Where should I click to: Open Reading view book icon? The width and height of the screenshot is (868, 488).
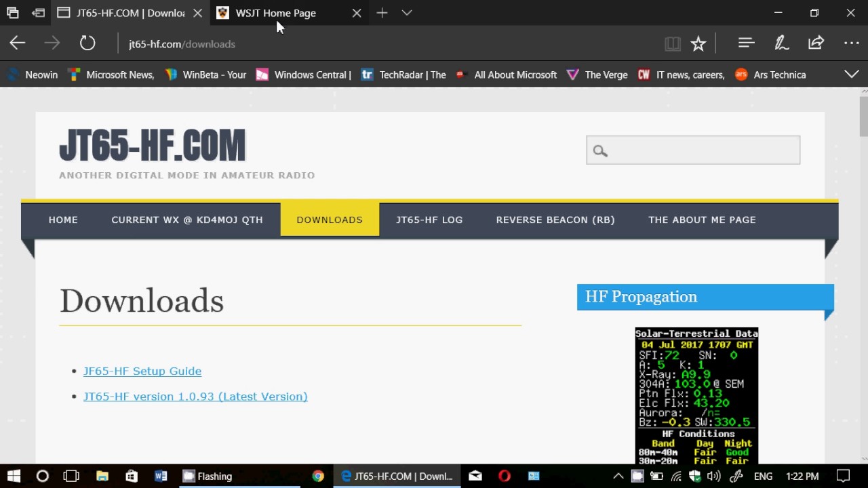click(673, 44)
